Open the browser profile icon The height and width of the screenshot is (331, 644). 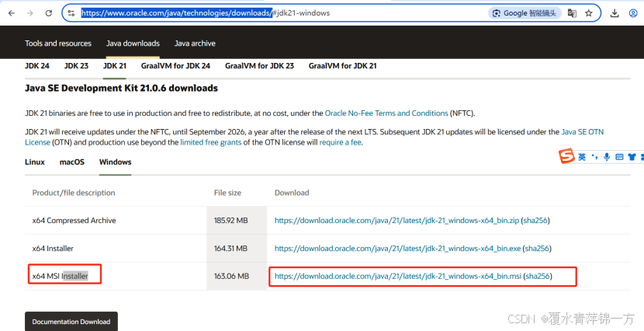[x=633, y=13]
